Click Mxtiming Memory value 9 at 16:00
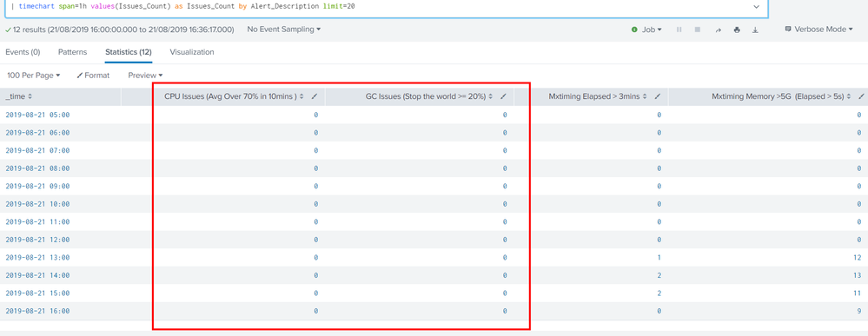Image resolution: width=868 pixels, height=336 pixels. (x=859, y=311)
